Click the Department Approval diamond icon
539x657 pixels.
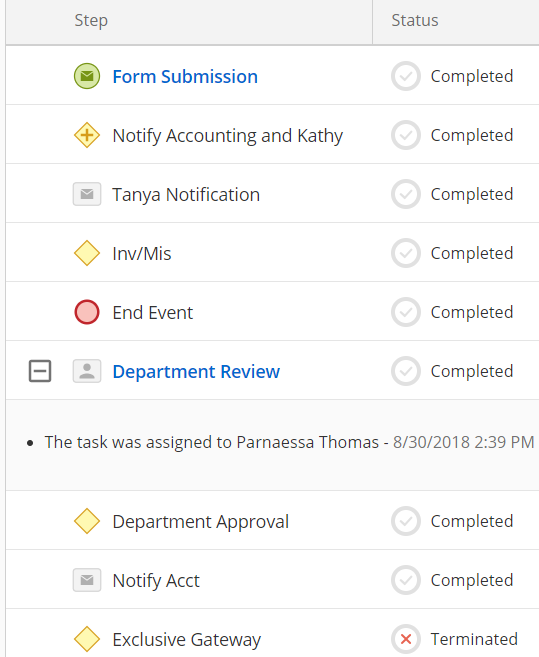tap(87, 521)
